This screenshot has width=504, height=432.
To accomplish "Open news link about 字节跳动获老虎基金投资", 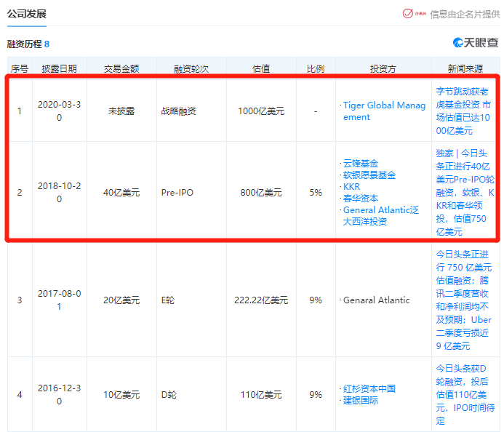I will (464, 111).
